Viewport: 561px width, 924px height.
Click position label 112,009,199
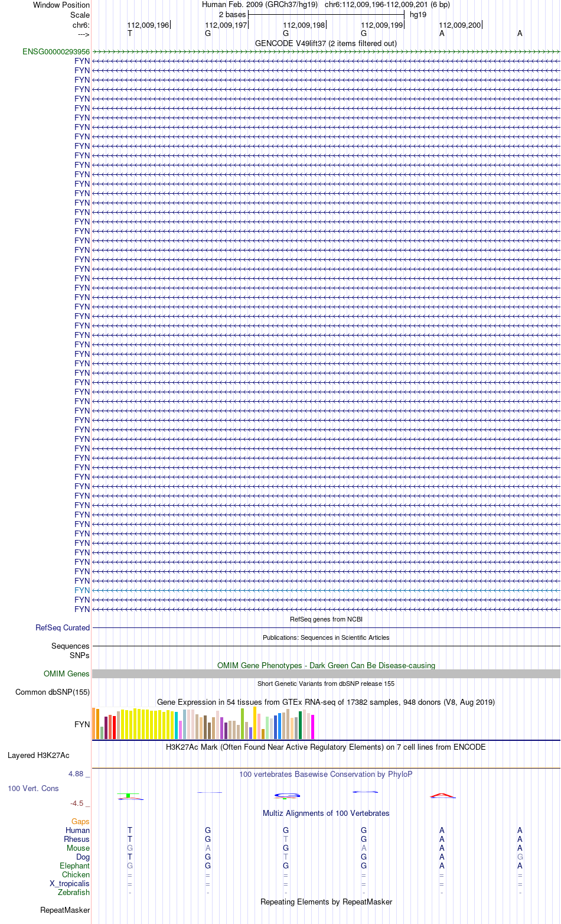[382, 25]
